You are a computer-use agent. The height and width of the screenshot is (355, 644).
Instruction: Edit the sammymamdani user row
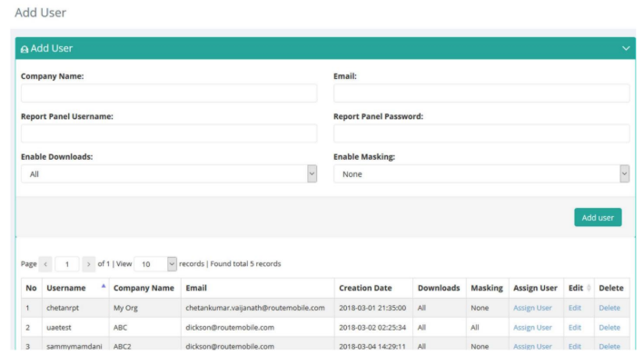[575, 347]
